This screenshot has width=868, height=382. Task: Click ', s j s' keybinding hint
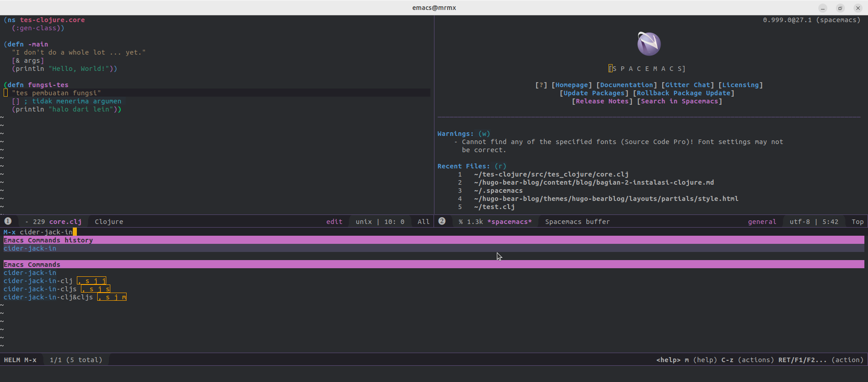[96, 289]
